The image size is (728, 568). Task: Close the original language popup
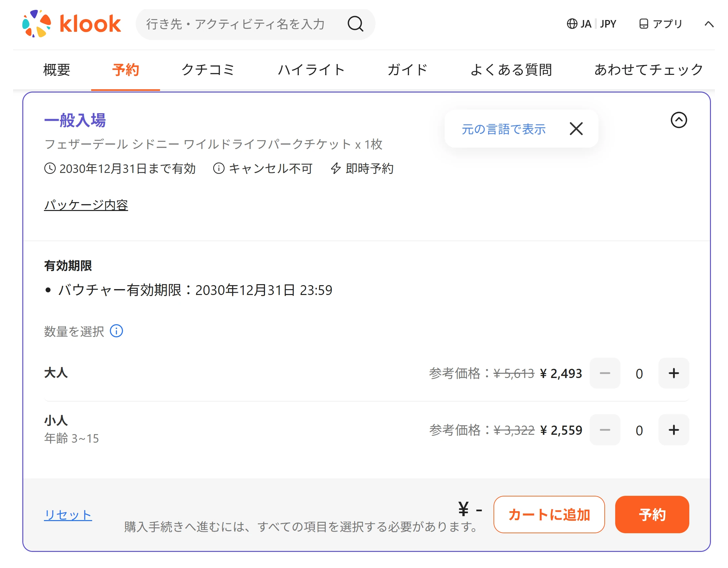pos(576,129)
